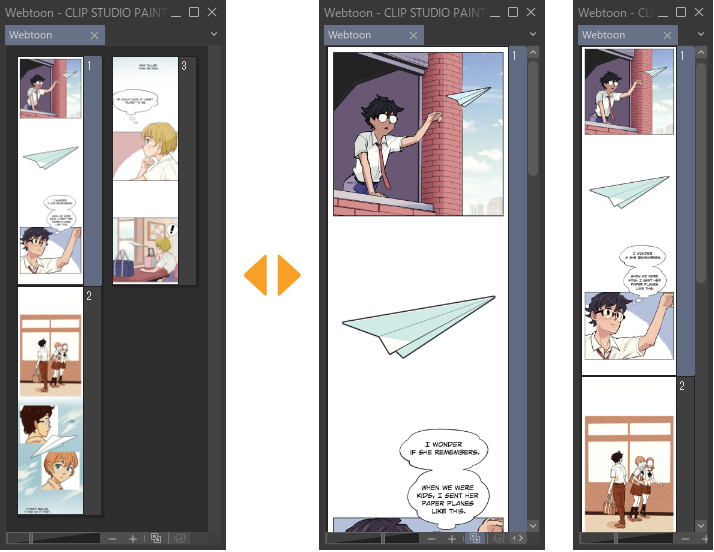The height and width of the screenshot is (552, 714).
Task: Click thumbnail size slider in right window
Action: click(x=626, y=539)
